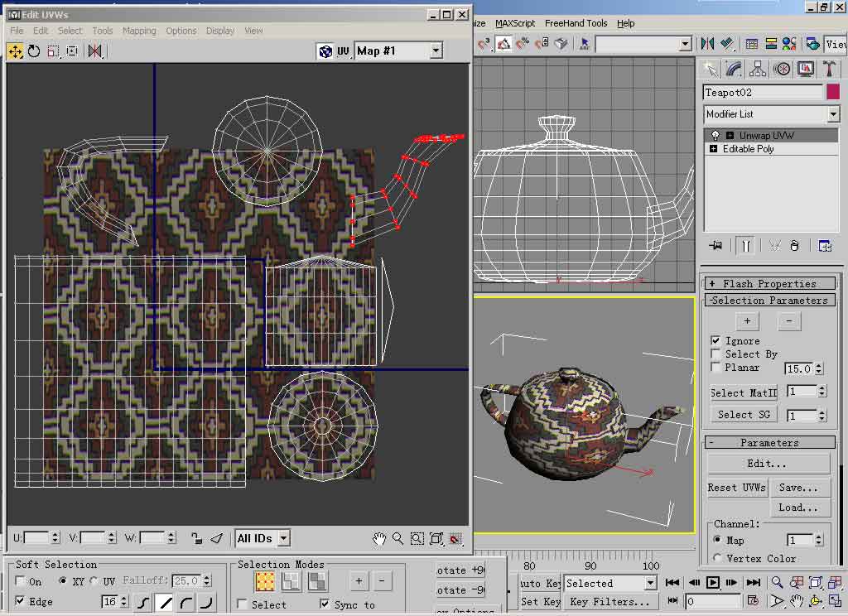Open the Utilities hammer panel
The image size is (848, 616).
coord(830,69)
